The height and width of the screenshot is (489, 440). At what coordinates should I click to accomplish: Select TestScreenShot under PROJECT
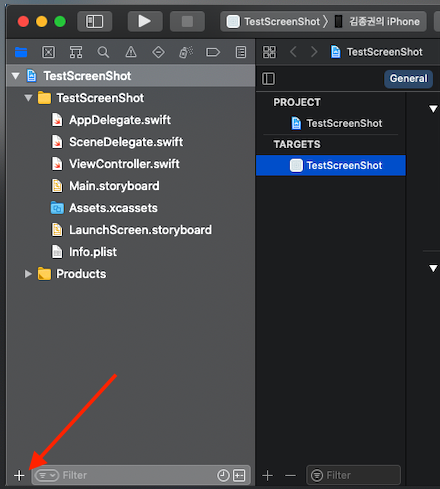[337, 123]
